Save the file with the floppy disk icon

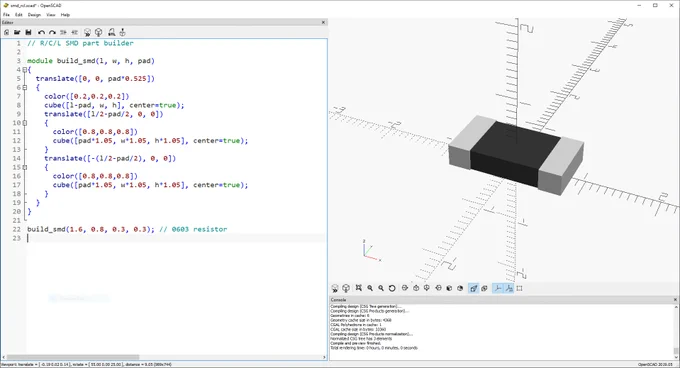click(29, 33)
